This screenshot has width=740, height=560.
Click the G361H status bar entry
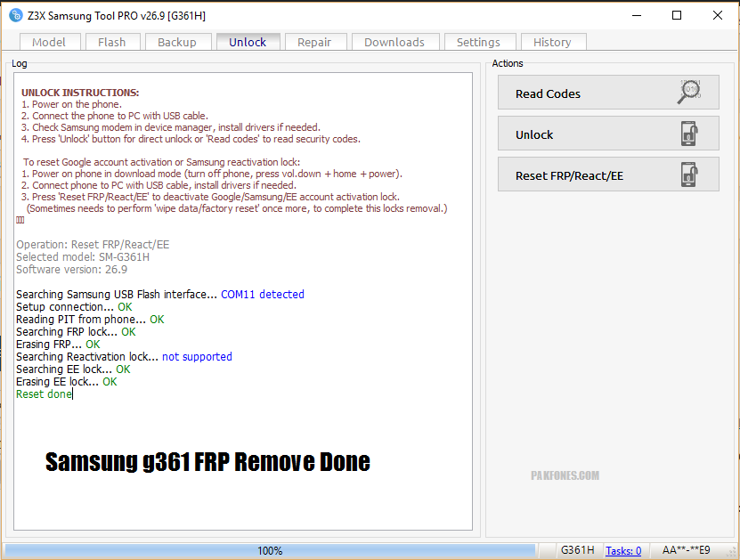click(x=578, y=550)
